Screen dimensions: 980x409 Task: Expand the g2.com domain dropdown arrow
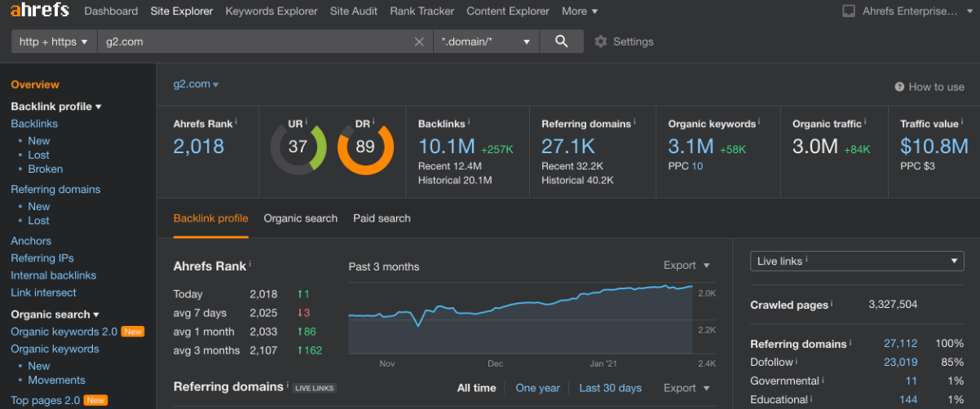[x=216, y=85]
